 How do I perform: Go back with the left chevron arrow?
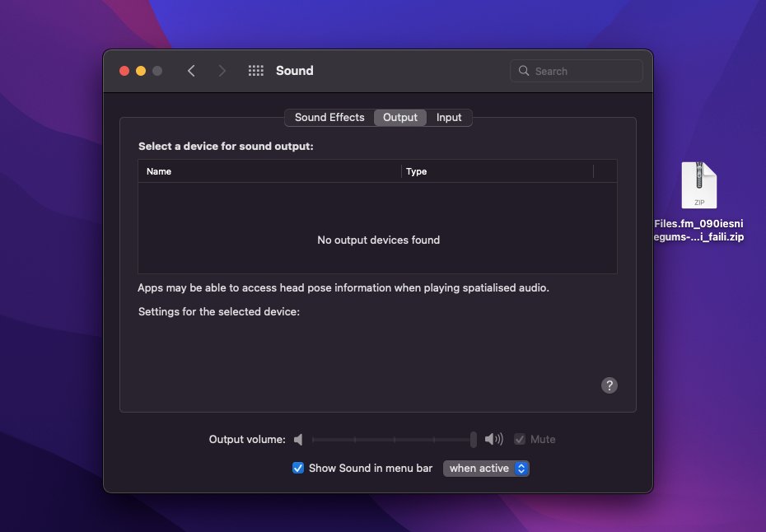[x=191, y=71]
